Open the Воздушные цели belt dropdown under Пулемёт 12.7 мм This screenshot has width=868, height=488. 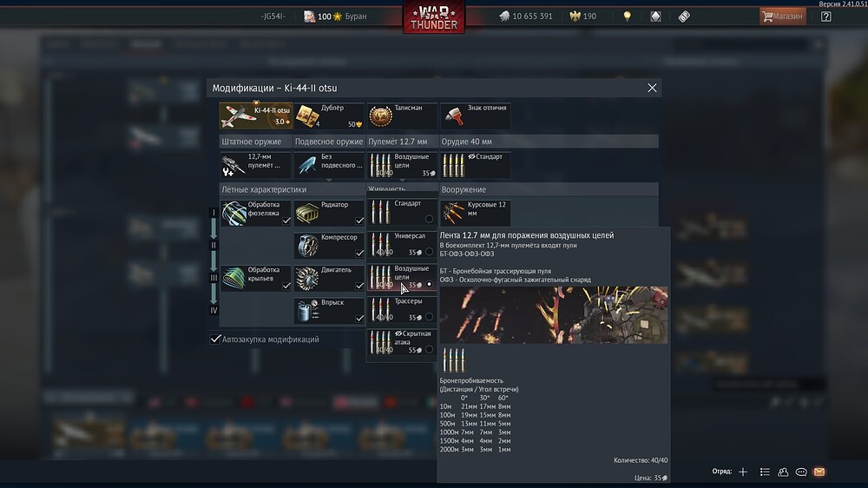click(402, 164)
